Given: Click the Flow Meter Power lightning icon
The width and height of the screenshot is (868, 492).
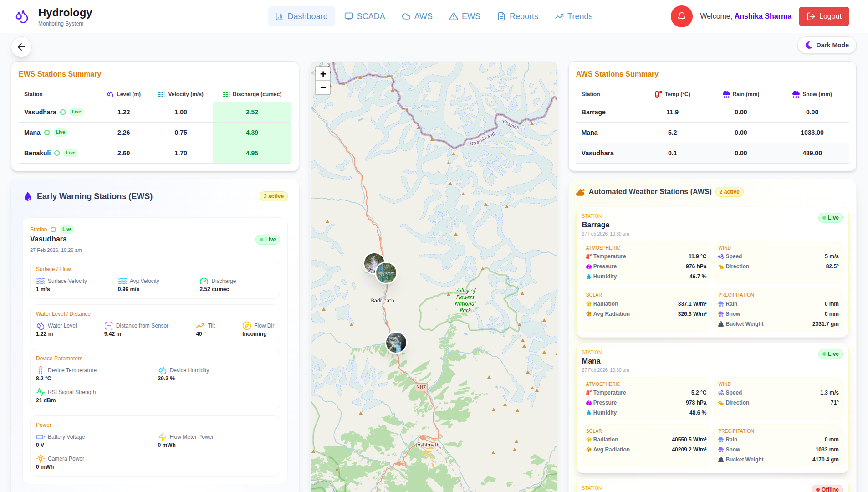Looking at the screenshot, I should coord(162,436).
